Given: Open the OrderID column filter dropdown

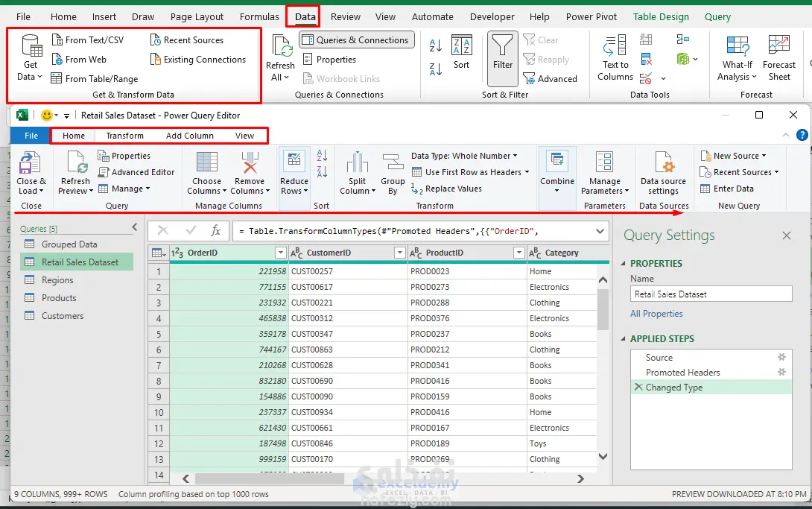Looking at the screenshot, I should [x=281, y=253].
